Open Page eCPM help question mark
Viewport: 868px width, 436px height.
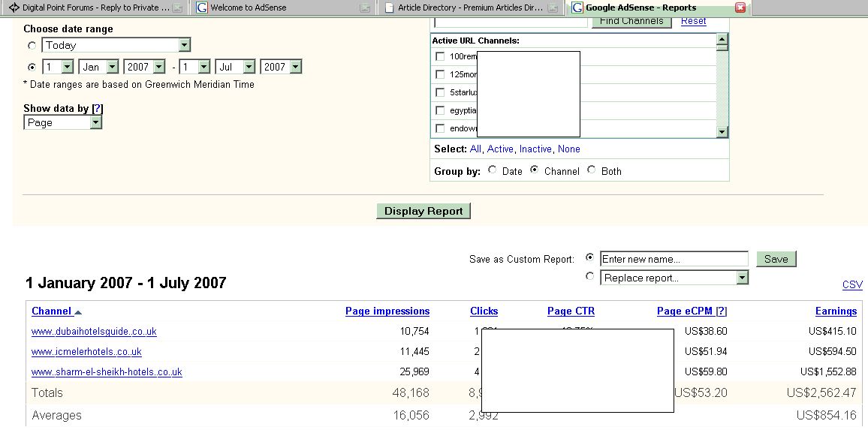pyautogui.click(x=722, y=311)
